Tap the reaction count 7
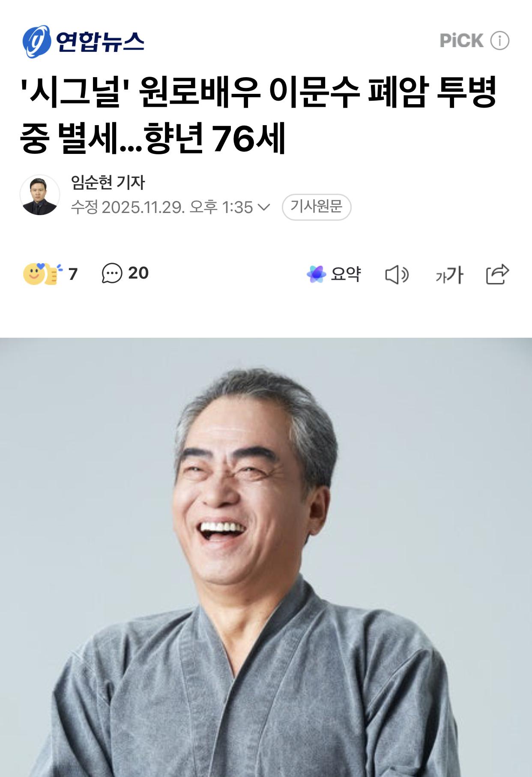The height and width of the screenshot is (777, 532). point(73,274)
